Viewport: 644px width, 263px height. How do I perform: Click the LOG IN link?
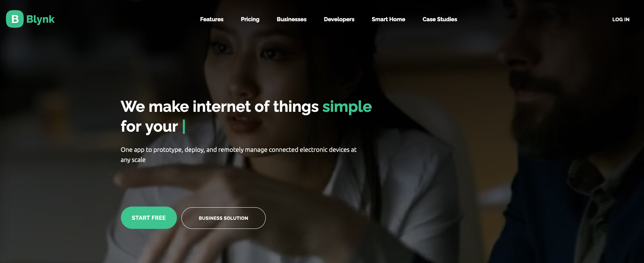click(621, 20)
